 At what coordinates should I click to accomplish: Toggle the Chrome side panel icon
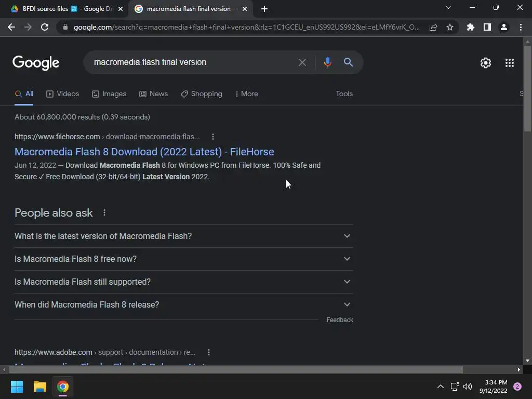coord(487,27)
